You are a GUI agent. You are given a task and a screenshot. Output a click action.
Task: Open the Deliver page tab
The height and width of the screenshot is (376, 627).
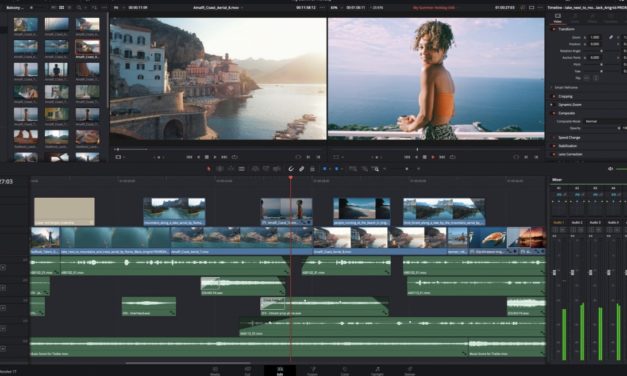tap(409, 371)
